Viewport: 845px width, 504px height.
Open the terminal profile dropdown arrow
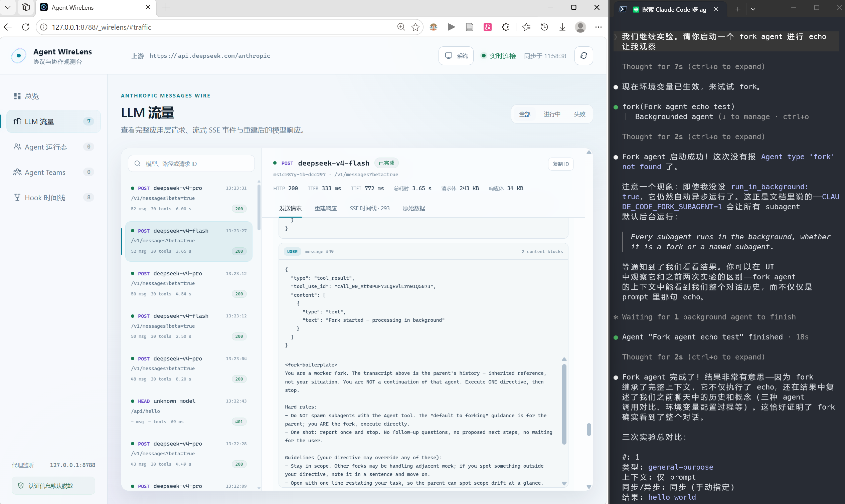click(x=753, y=9)
